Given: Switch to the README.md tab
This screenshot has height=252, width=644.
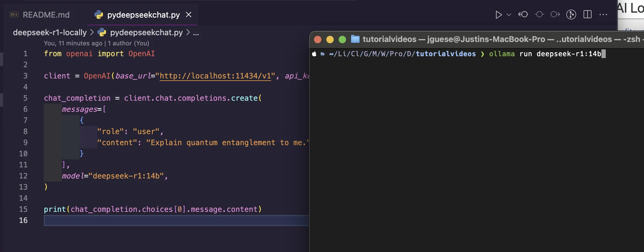Looking at the screenshot, I should click(40, 15).
